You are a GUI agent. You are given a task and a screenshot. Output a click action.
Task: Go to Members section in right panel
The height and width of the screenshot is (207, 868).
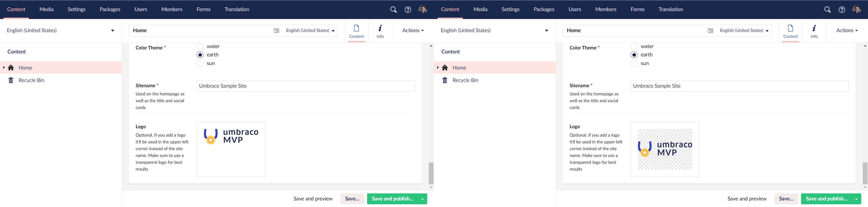click(606, 10)
